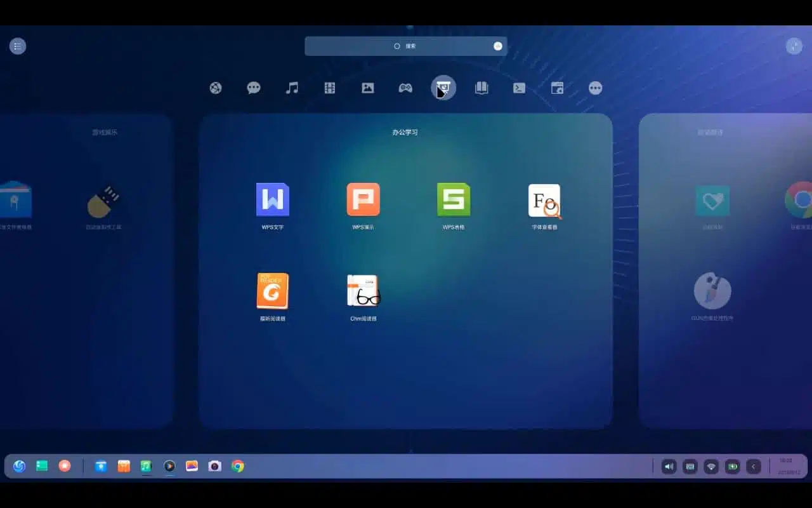The width and height of the screenshot is (812, 508).
Task: Open the volume control in the dock tray
Action: pos(669,467)
